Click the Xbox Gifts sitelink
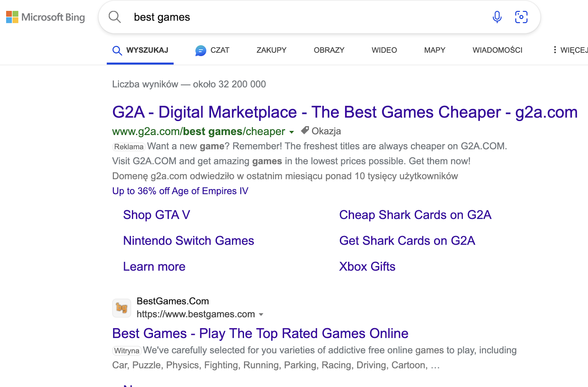Screen dimensions: 588x387 (367, 266)
